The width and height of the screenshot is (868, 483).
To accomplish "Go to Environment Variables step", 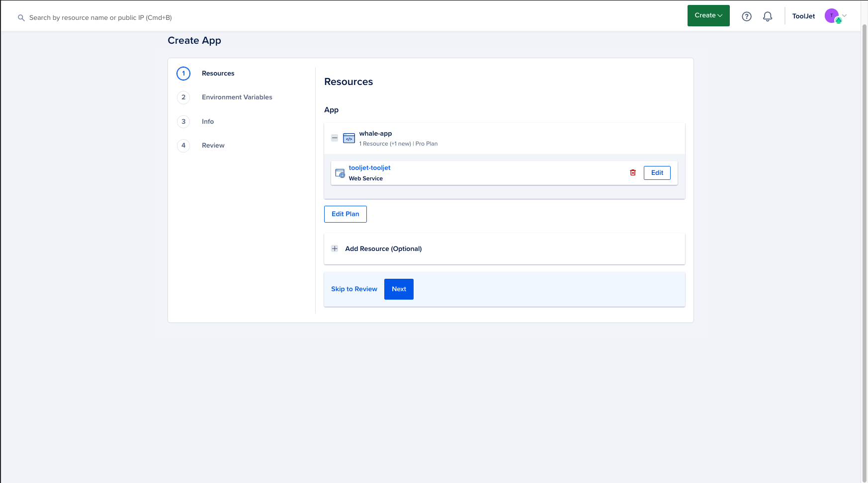I will [237, 97].
